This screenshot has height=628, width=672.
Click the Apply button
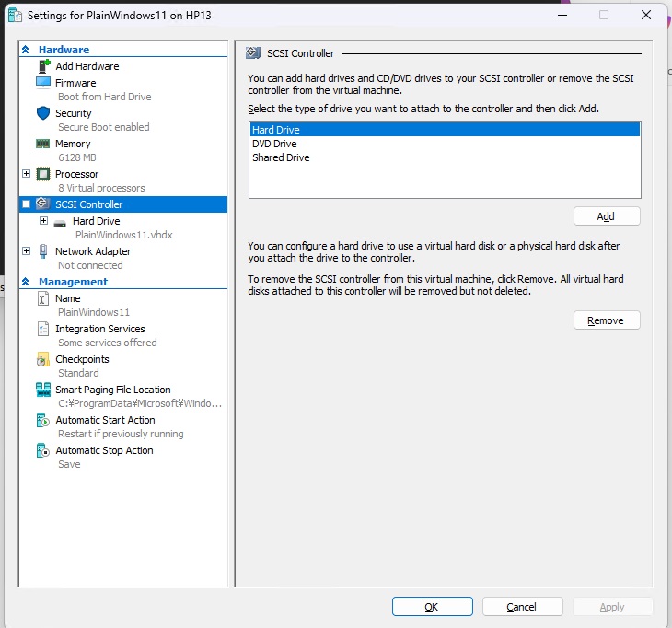(x=612, y=607)
